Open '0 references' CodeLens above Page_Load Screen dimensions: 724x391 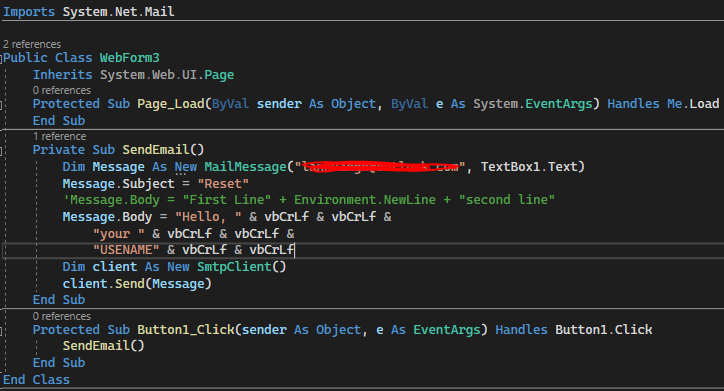(x=62, y=90)
